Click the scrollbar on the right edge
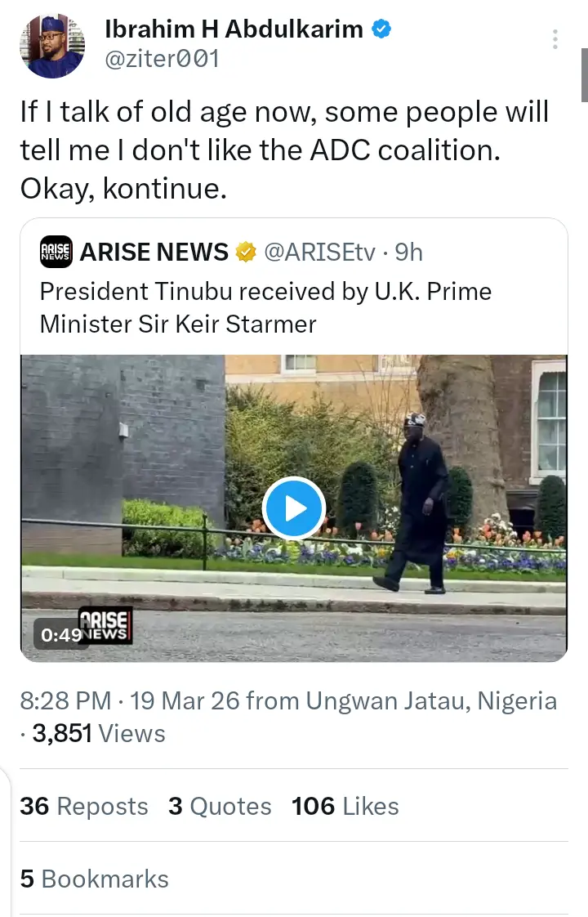The image size is (588, 917). tap(584, 74)
